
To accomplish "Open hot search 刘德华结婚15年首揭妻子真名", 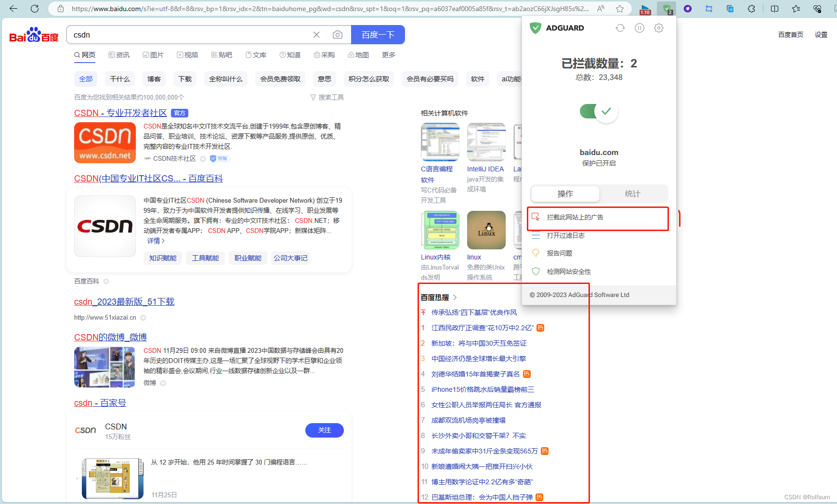I will [x=475, y=374].
